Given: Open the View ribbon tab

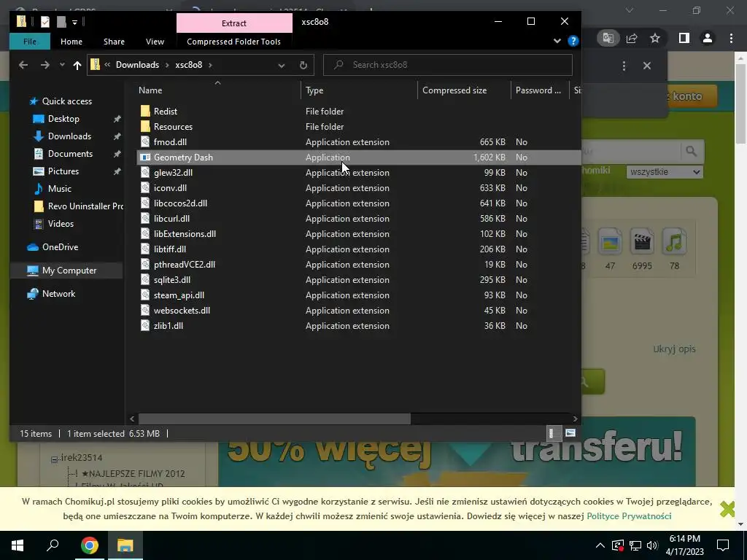Looking at the screenshot, I should 155,42.
